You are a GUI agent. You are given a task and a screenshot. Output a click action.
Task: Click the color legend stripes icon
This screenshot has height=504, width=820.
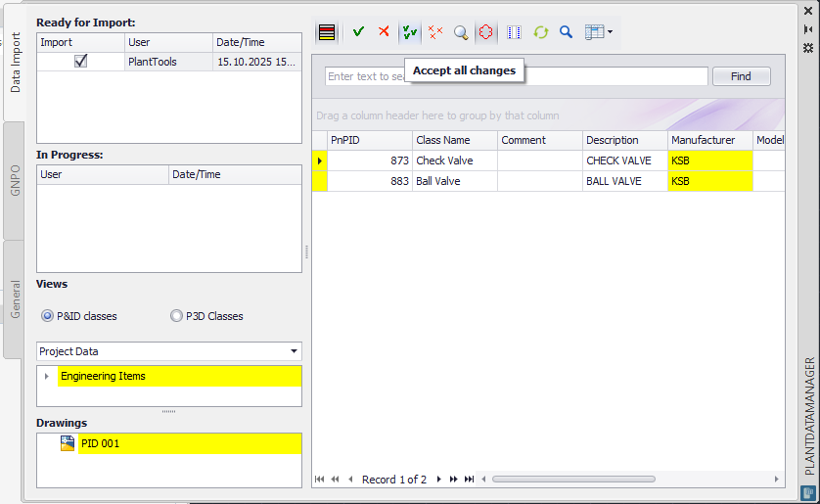tap(327, 32)
